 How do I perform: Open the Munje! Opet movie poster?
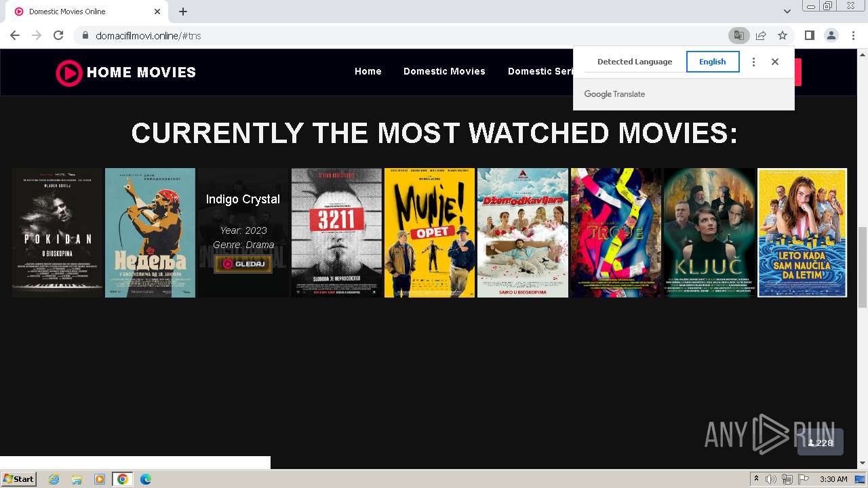click(x=429, y=232)
